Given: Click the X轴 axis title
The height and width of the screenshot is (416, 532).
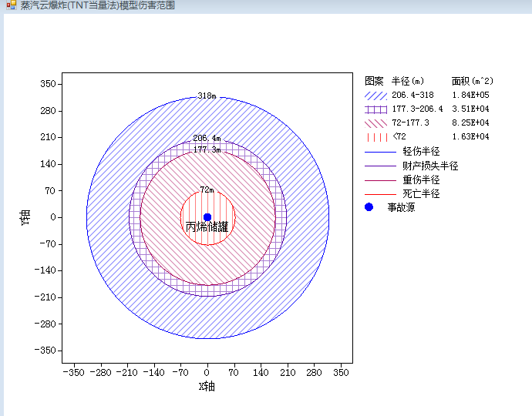Looking at the screenshot, I should pyautogui.click(x=207, y=386).
